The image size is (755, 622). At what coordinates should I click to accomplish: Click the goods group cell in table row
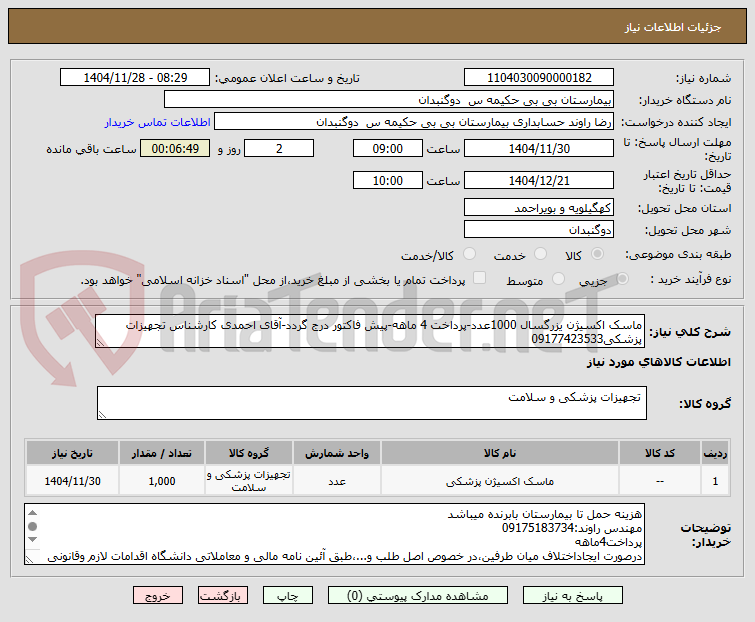(249, 481)
